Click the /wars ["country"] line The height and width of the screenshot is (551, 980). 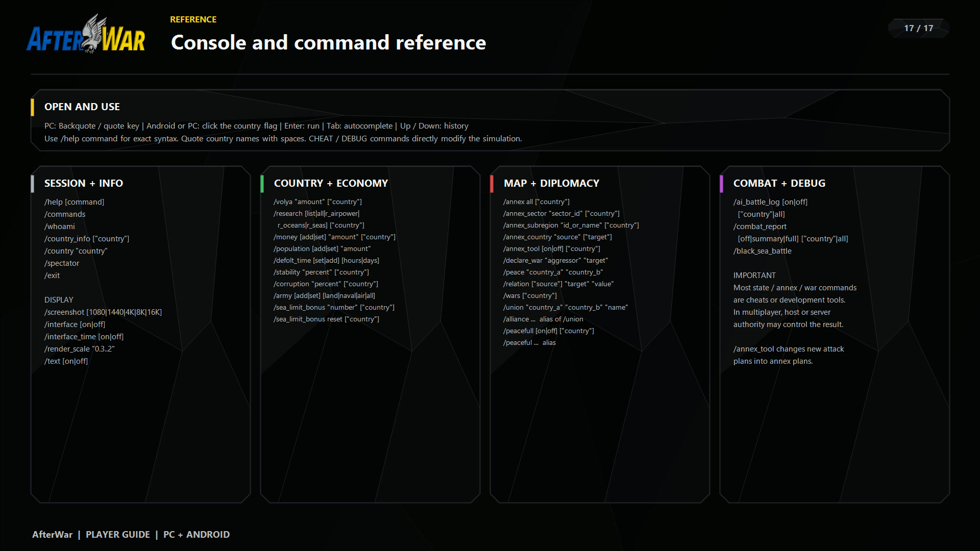tap(530, 296)
